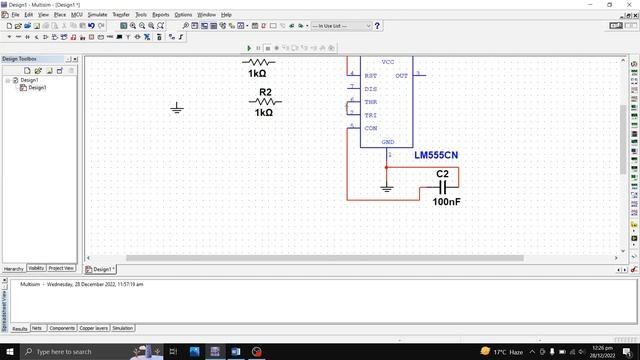Click the hierarchical block icon

[172, 37]
